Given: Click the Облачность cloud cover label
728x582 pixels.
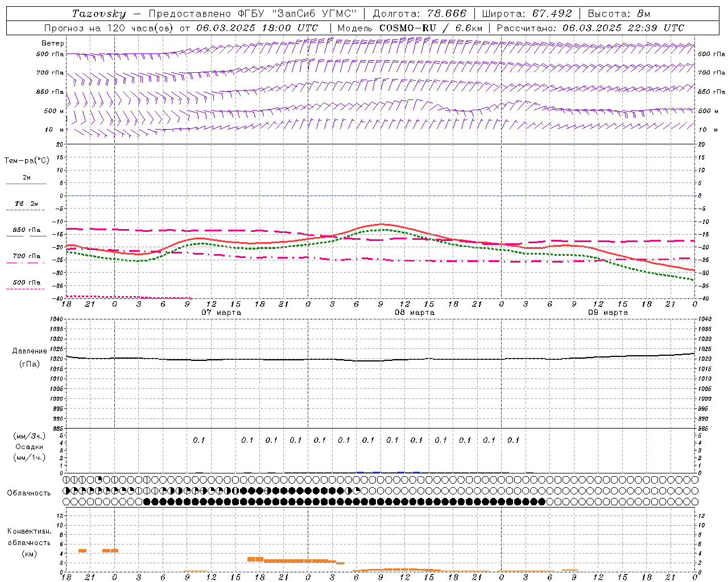Looking at the screenshot, I should click(x=29, y=493).
